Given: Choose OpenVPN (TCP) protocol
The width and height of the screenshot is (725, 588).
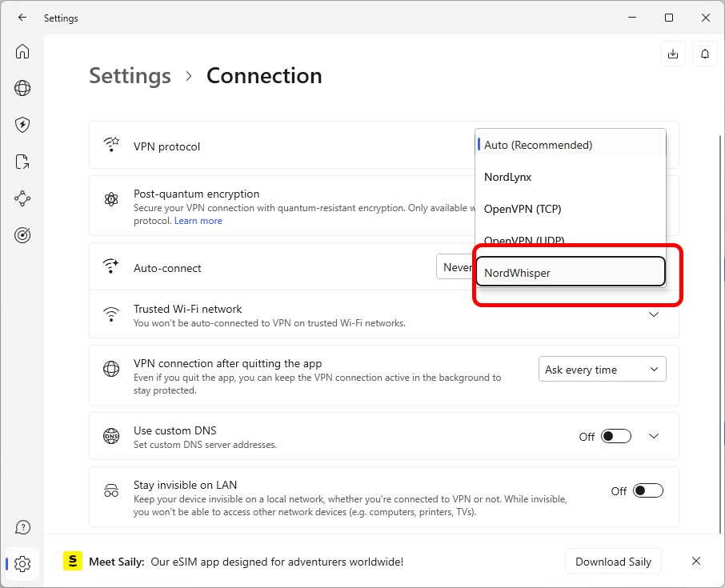Looking at the screenshot, I should tap(571, 209).
